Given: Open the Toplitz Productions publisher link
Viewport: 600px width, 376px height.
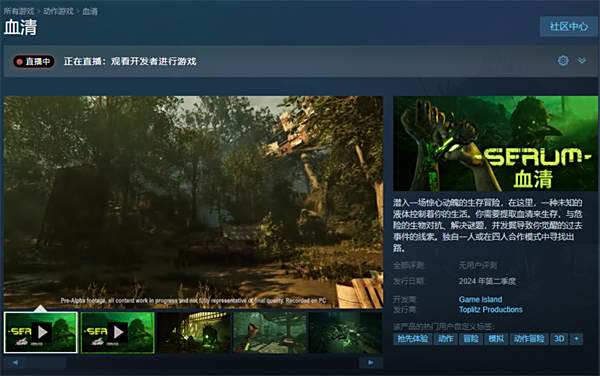Looking at the screenshot, I should pos(491,309).
